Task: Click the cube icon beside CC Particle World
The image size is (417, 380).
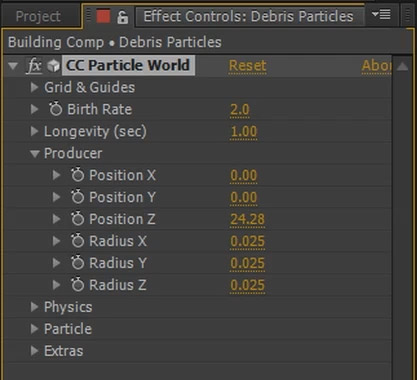Action: tap(53, 65)
